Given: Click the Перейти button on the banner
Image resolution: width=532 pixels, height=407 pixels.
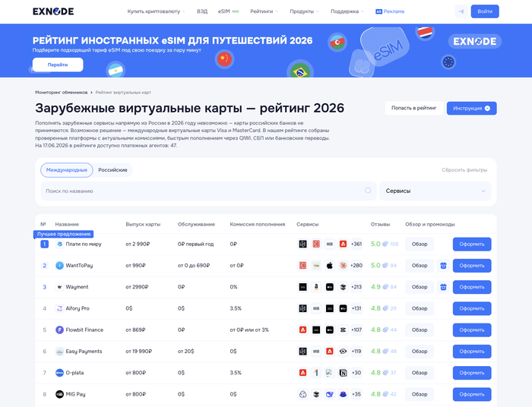Looking at the screenshot, I should coord(58,65).
